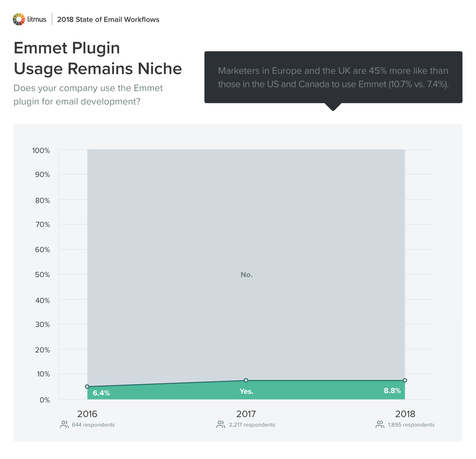
Task: Click the dark callout about Europe marketers
Action: tap(333, 77)
